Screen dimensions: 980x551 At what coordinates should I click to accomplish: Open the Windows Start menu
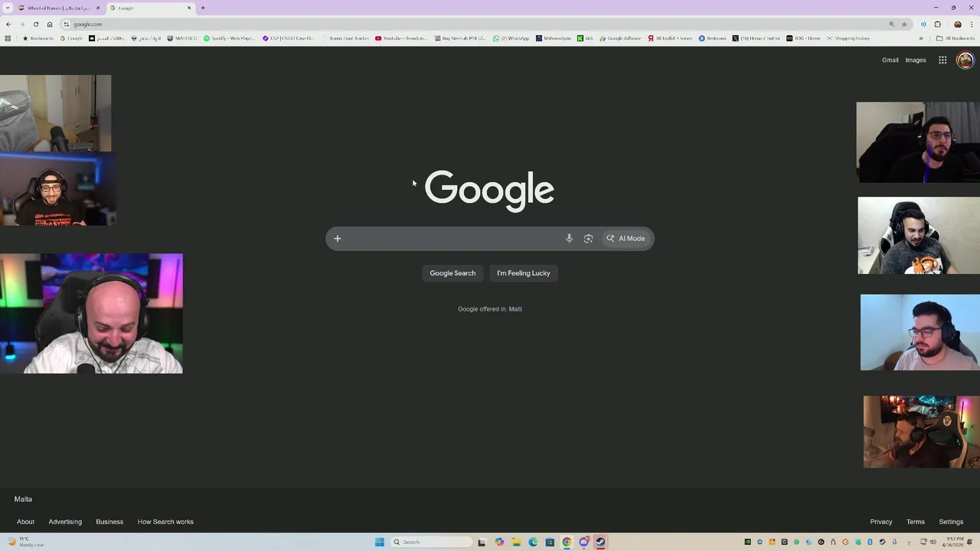pyautogui.click(x=379, y=543)
